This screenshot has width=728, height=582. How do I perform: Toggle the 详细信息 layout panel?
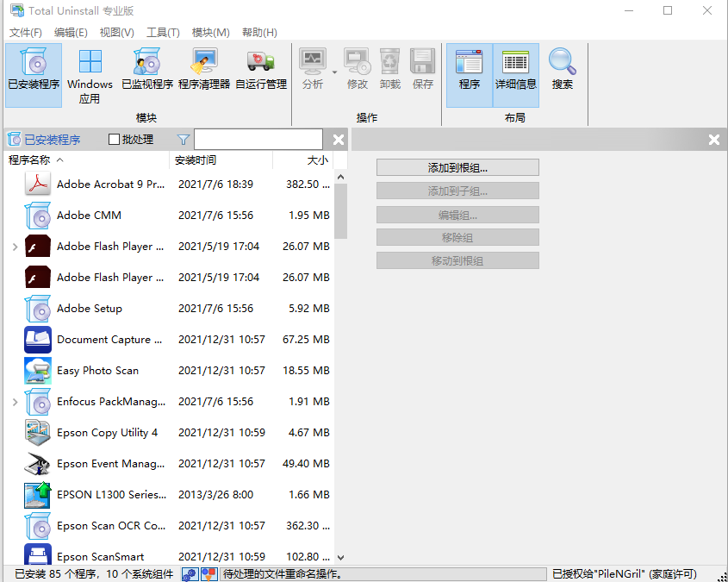point(516,75)
